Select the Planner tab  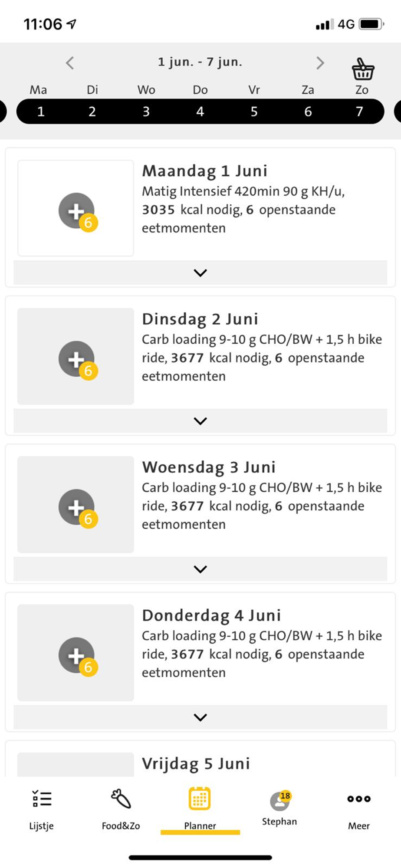click(x=200, y=810)
